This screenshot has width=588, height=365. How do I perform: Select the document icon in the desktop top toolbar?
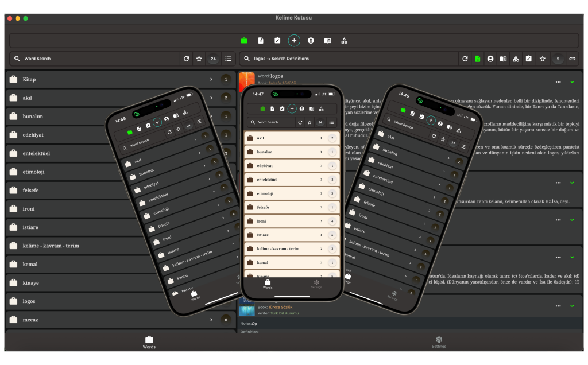coord(261,41)
